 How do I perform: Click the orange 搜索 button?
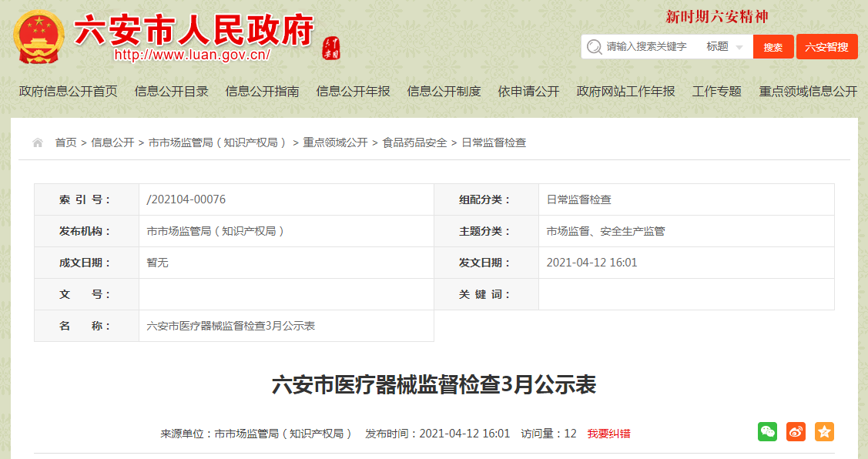773,47
